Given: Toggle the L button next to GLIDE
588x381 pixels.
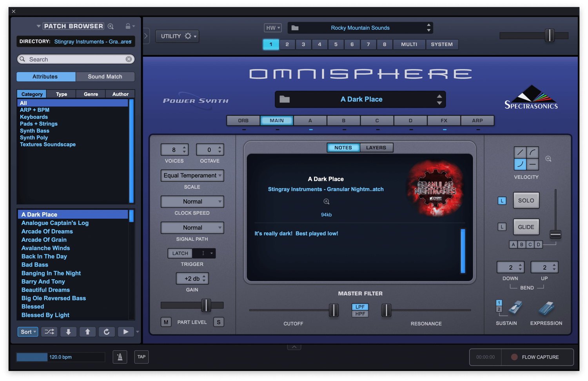Looking at the screenshot, I should pyautogui.click(x=502, y=227).
